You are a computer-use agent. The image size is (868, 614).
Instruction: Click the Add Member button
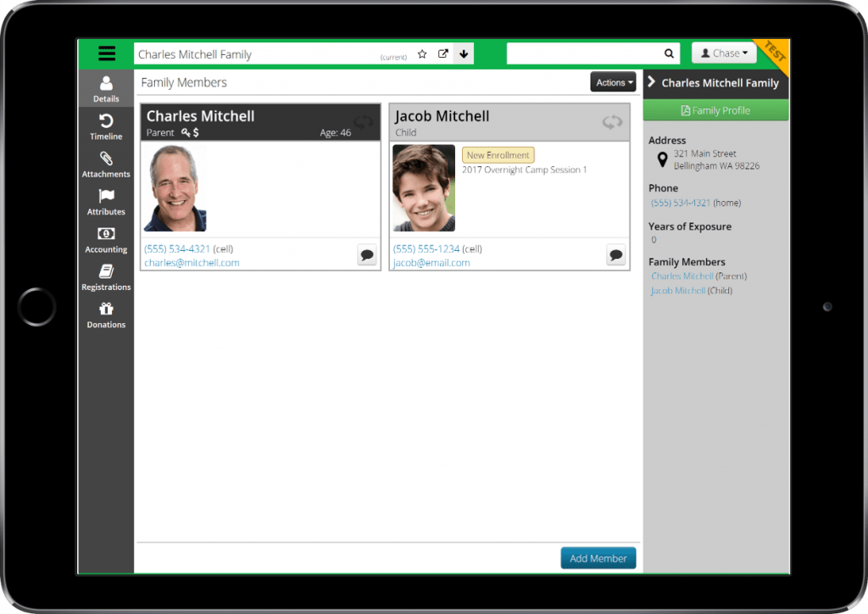click(x=598, y=558)
